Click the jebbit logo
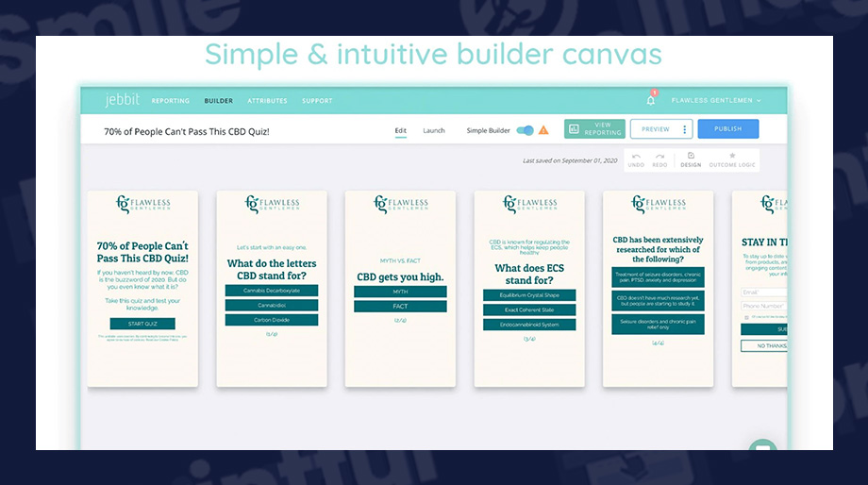This screenshot has height=485, width=868. (x=123, y=100)
